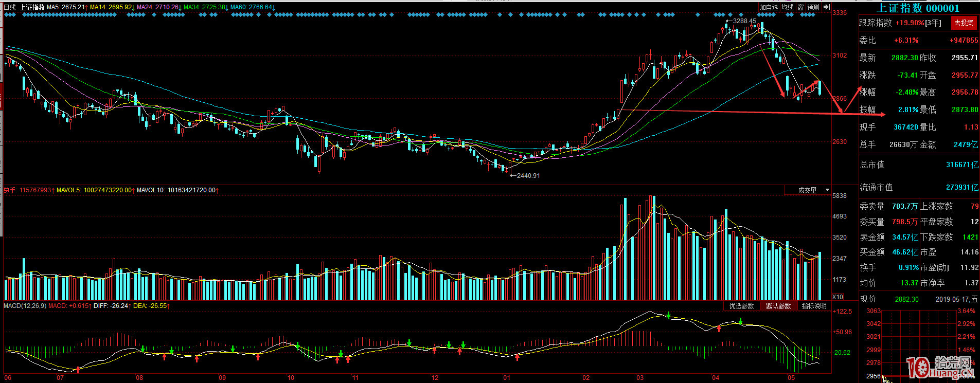Switch to 优选参数 optimized parameters tab
This screenshot has width=980, height=383.
coord(741,306)
